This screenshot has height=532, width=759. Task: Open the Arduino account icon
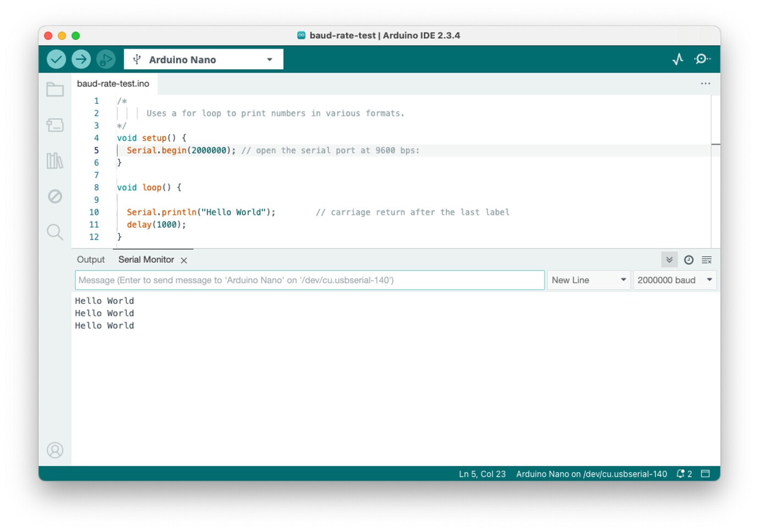pyautogui.click(x=55, y=450)
